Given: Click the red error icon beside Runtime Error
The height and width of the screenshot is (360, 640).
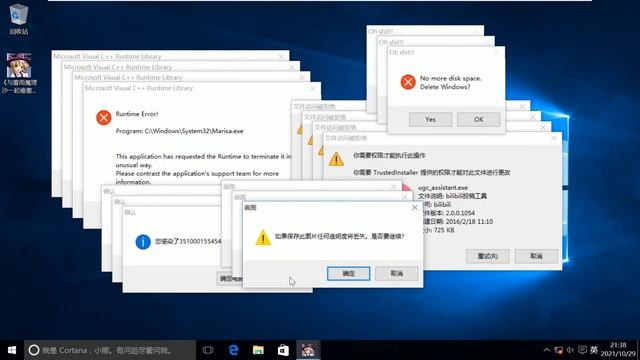Looking at the screenshot, I should tap(104, 118).
